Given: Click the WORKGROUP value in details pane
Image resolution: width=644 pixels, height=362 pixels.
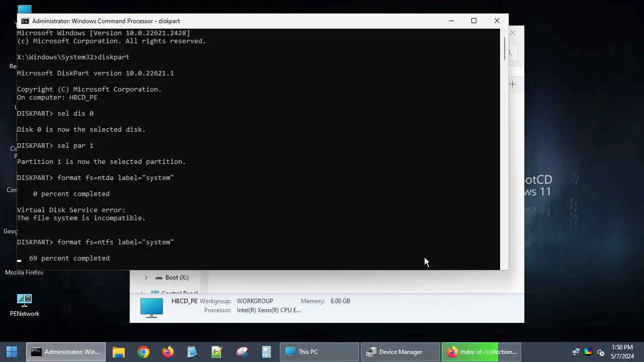Looking at the screenshot, I should click(x=255, y=301).
